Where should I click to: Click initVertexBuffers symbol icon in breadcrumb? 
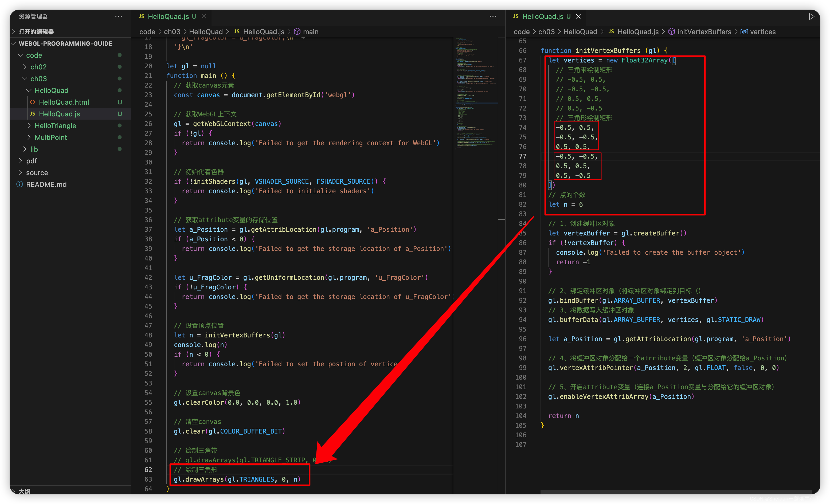click(x=671, y=32)
